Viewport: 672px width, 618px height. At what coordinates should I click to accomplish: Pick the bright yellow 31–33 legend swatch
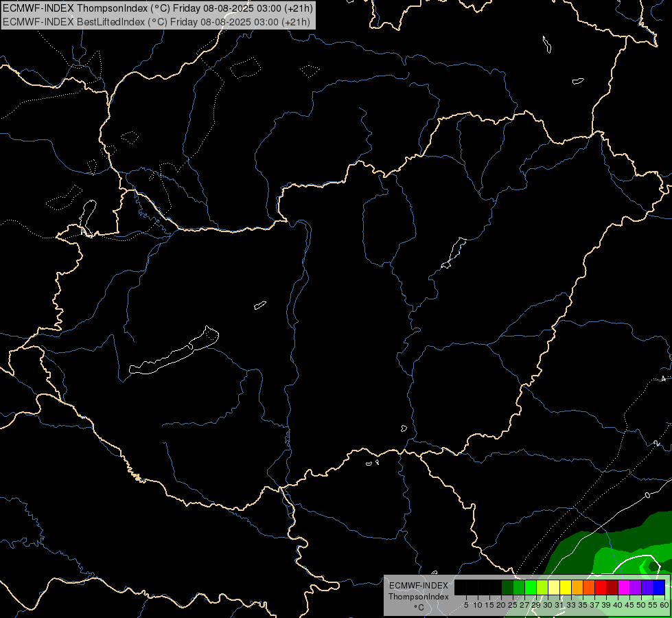tap(566, 588)
